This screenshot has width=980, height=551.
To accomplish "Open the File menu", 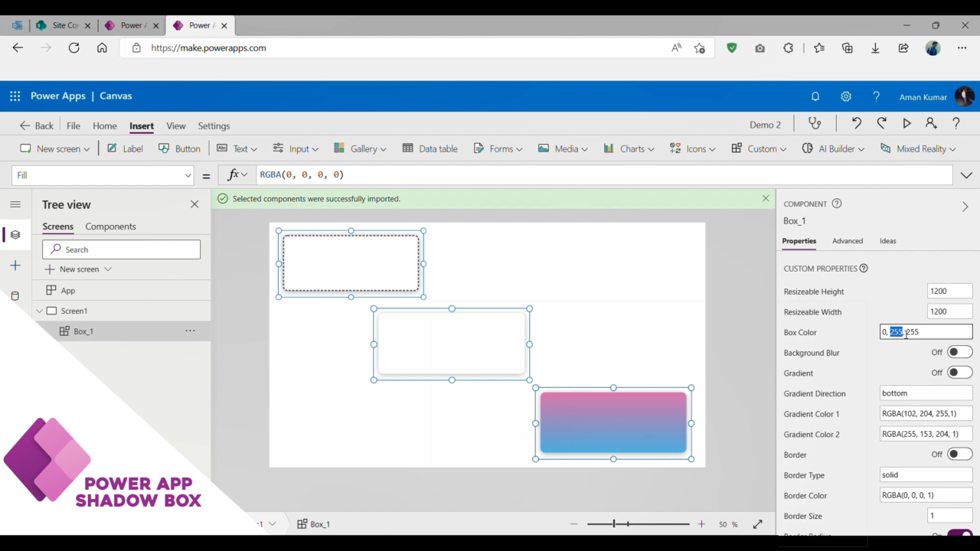I will point(73,126).
